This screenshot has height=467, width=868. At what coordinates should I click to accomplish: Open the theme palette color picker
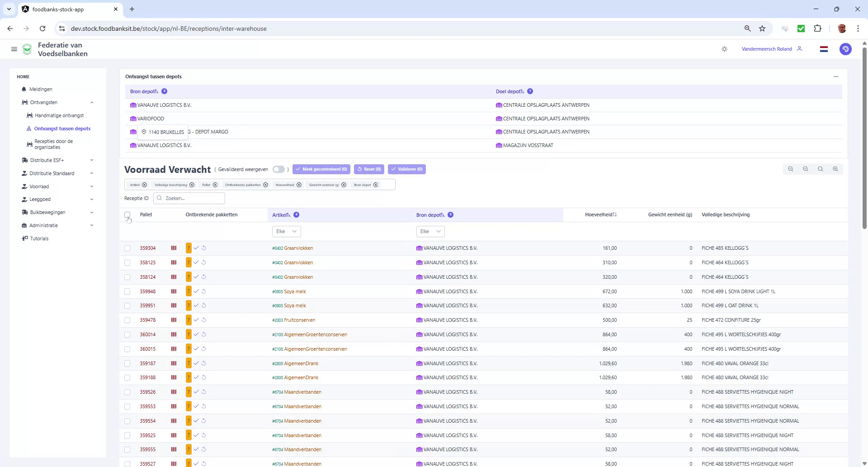[846, 49]
